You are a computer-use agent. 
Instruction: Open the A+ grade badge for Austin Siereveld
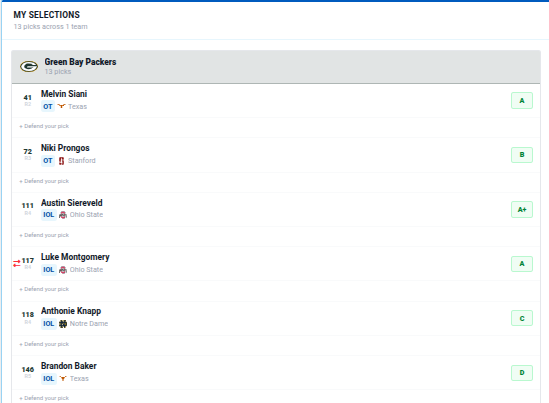tap(522, 209)
